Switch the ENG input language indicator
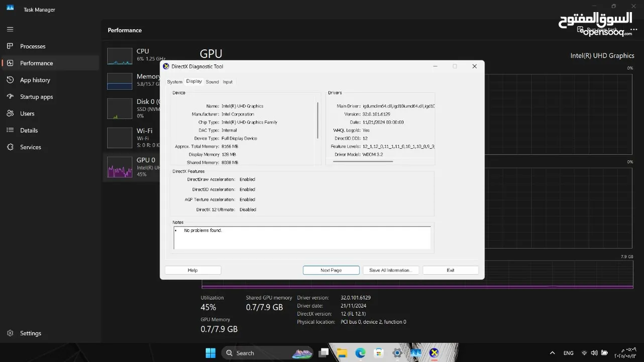This screenshot has width=644, height=362. coord(569,353)
